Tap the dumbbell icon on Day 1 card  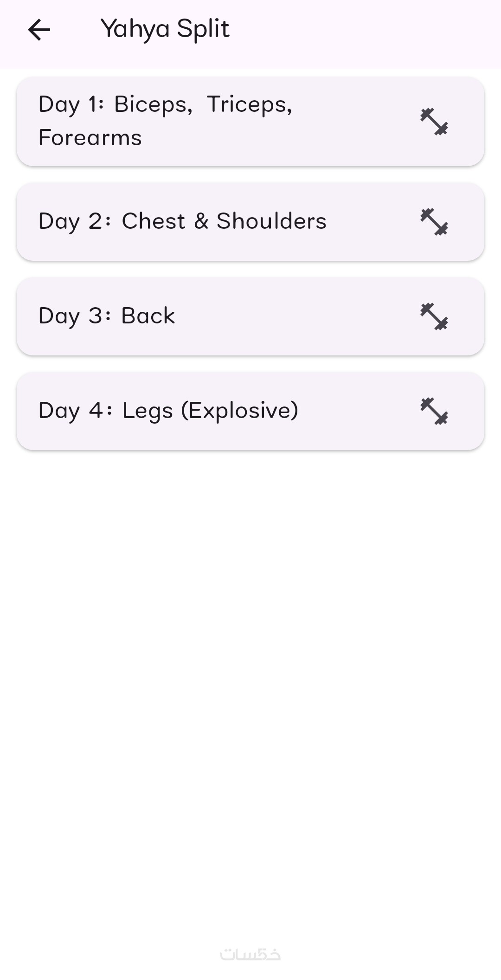pos(434,122)
